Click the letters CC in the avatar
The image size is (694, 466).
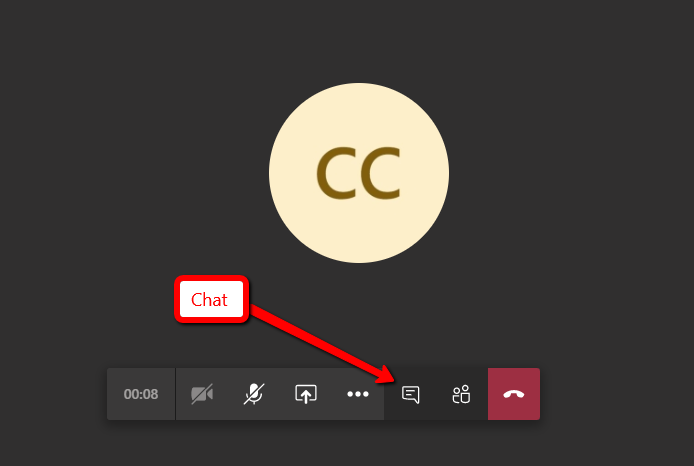click(x=359, y=173)
